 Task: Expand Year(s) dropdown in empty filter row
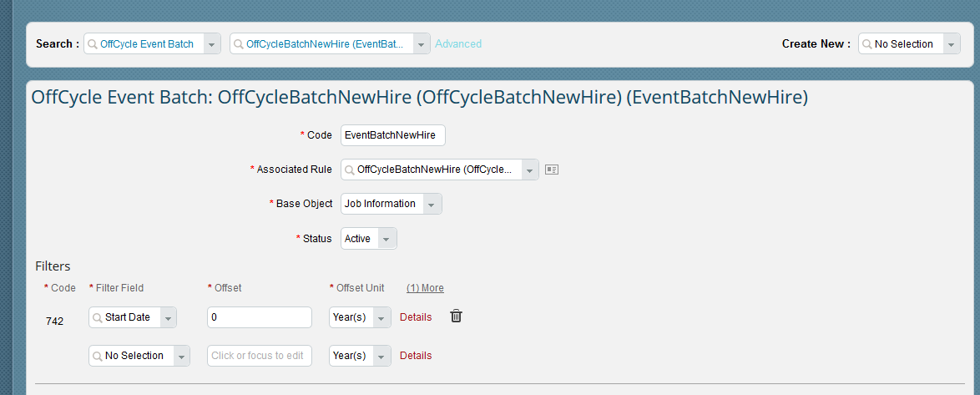[381, 356]
